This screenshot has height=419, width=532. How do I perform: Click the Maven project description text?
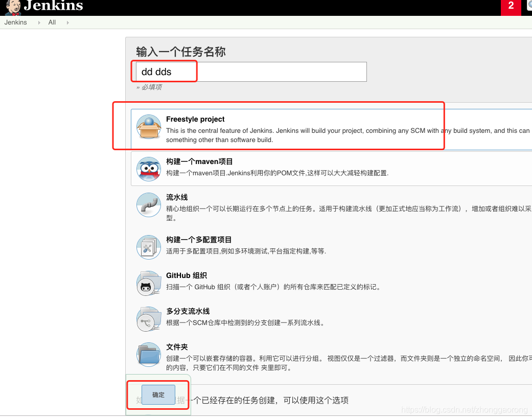pyautogui.click(x=277, y=173)
